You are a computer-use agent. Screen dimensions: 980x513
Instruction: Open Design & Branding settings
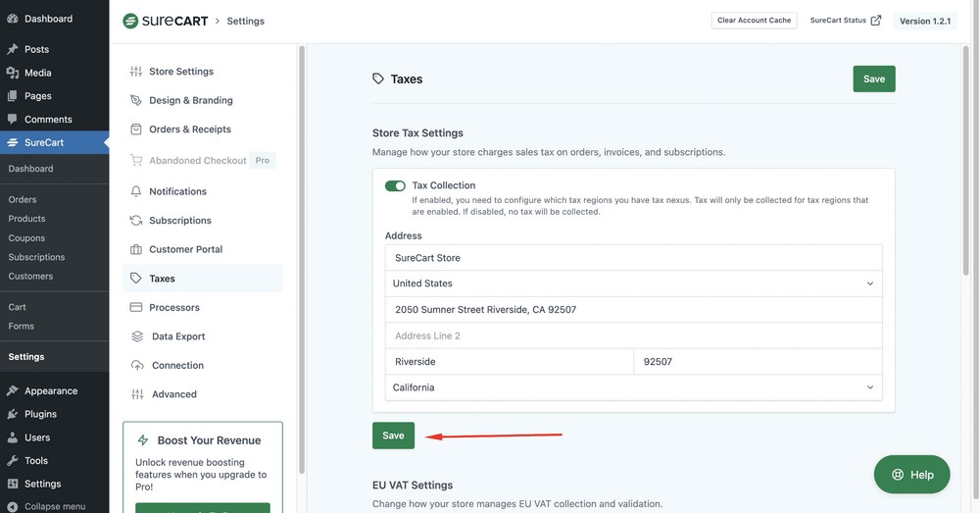tap(203, 100)
